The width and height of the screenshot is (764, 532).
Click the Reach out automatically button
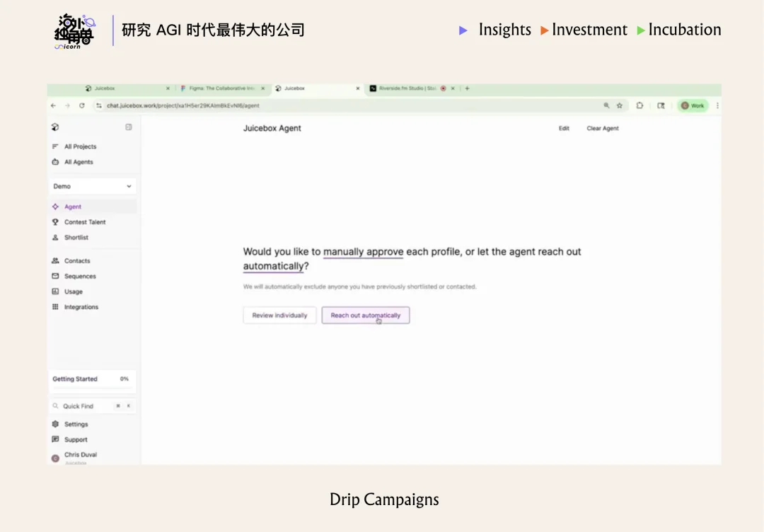[366, 315]
